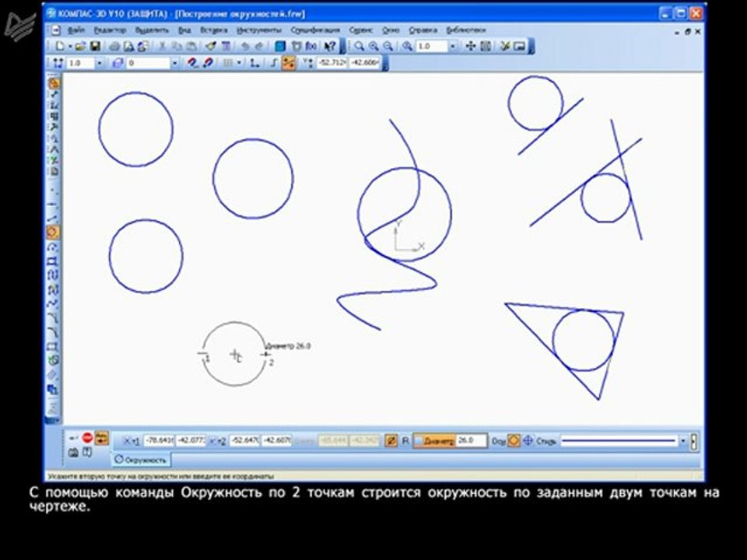Toggle the highlighted circle-with-axes option
This screenshot has height=560, width=747.
[x=514, y=441]
